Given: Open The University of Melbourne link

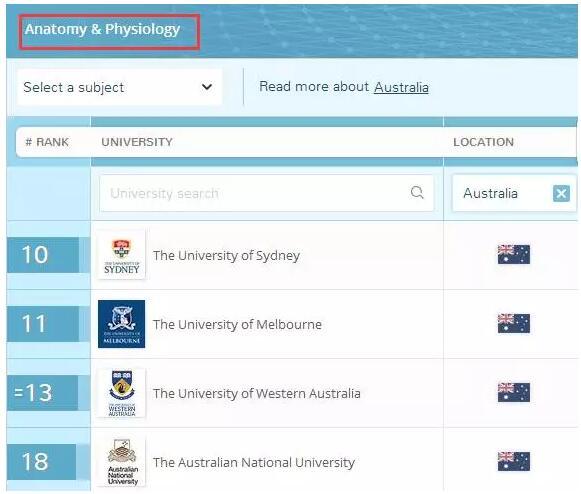Looking at the screenshot, I should click(x=237, y=324).
